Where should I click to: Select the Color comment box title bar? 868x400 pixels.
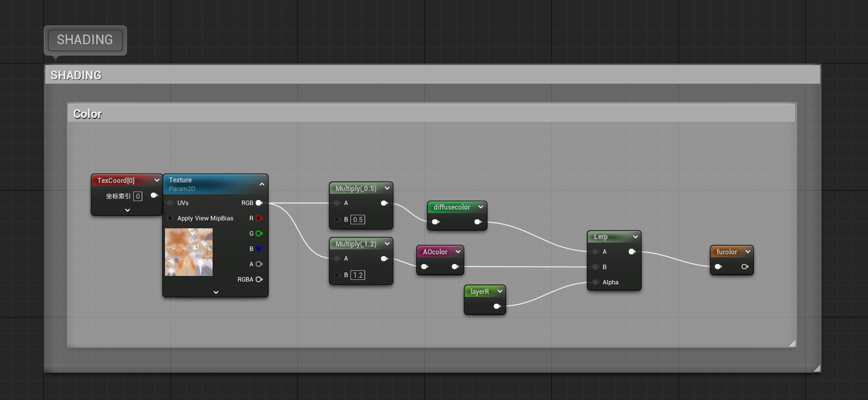(x=432, y=113)
